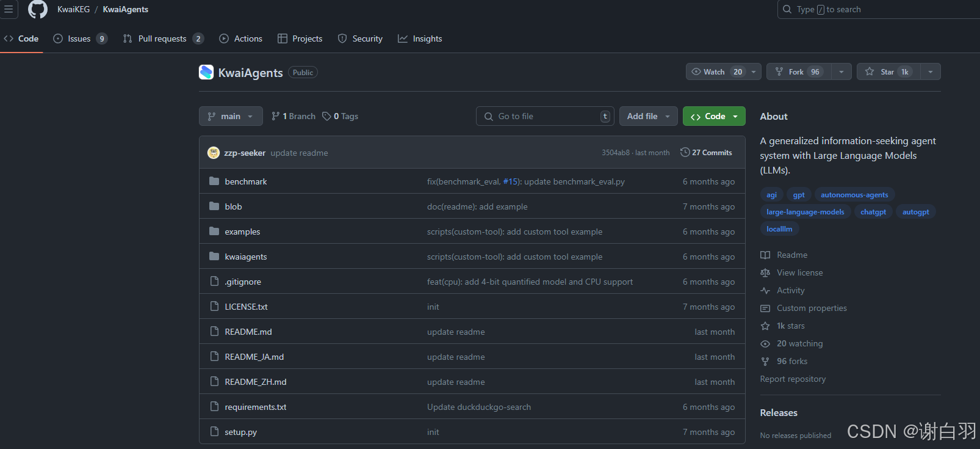Open the 3504ab8 commit hash link
This screenshot has height=449, width=980.
point(616,153)
